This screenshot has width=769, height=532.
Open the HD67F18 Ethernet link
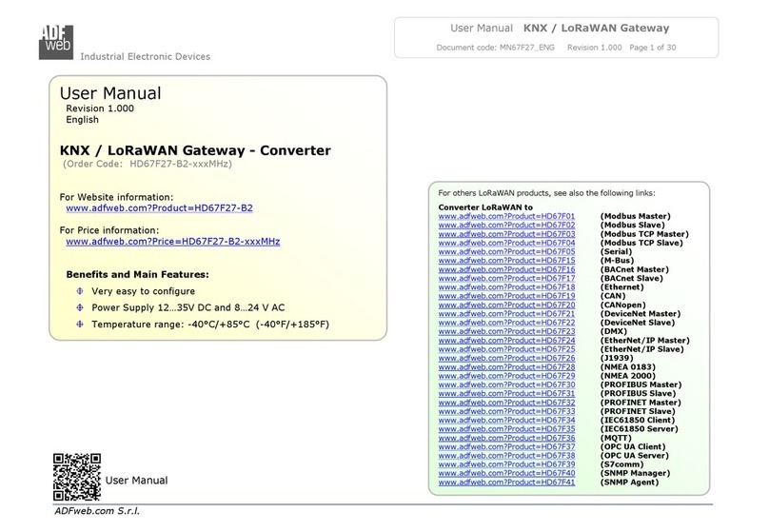(x=506, y=286)
